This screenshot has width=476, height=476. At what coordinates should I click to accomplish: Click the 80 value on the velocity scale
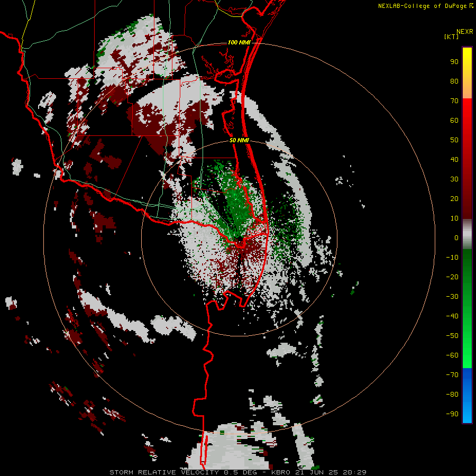pyautogui.click(x=454, y=81)
